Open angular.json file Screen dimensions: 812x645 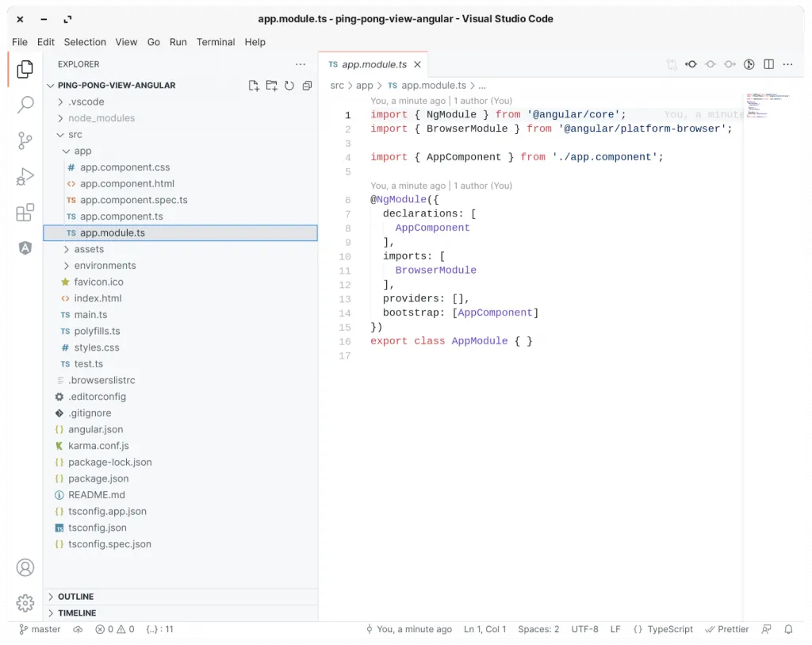pyautogui.click(x=180, y=429)
